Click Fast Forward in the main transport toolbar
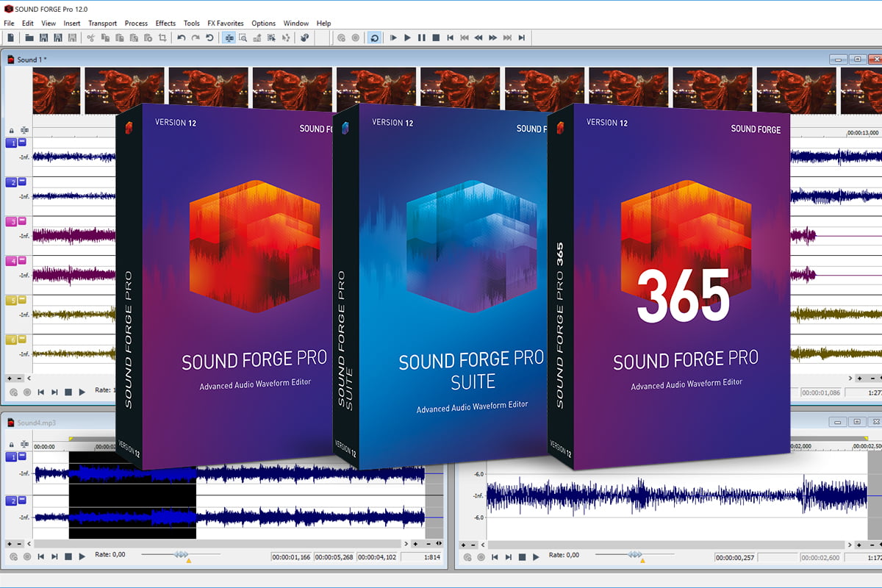Screen dimensions: 882x588 point(492,37)
